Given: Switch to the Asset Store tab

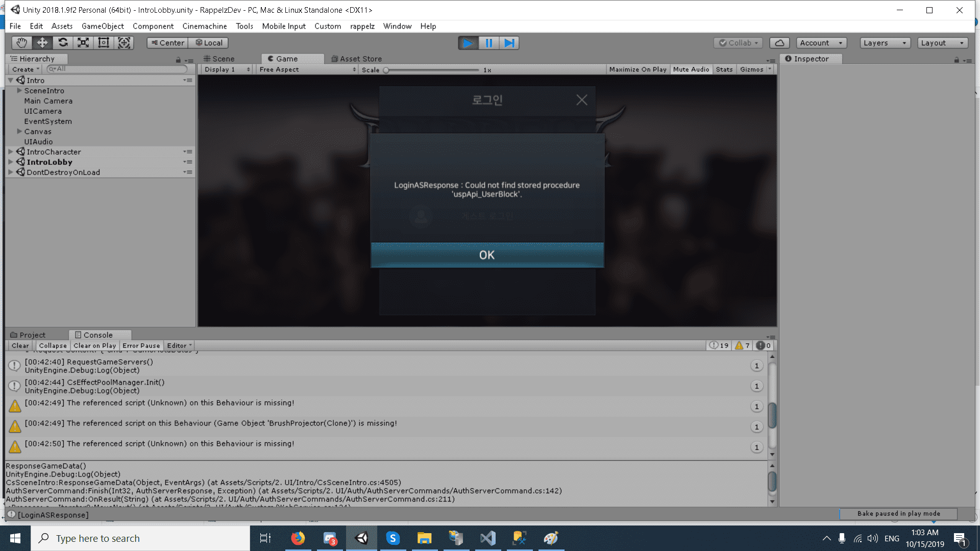Looking at the screenshot, I should 357,59.
